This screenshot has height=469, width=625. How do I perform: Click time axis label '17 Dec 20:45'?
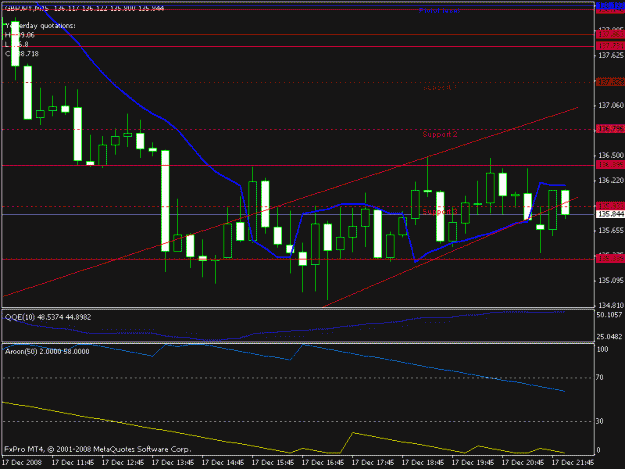(523, 462)
